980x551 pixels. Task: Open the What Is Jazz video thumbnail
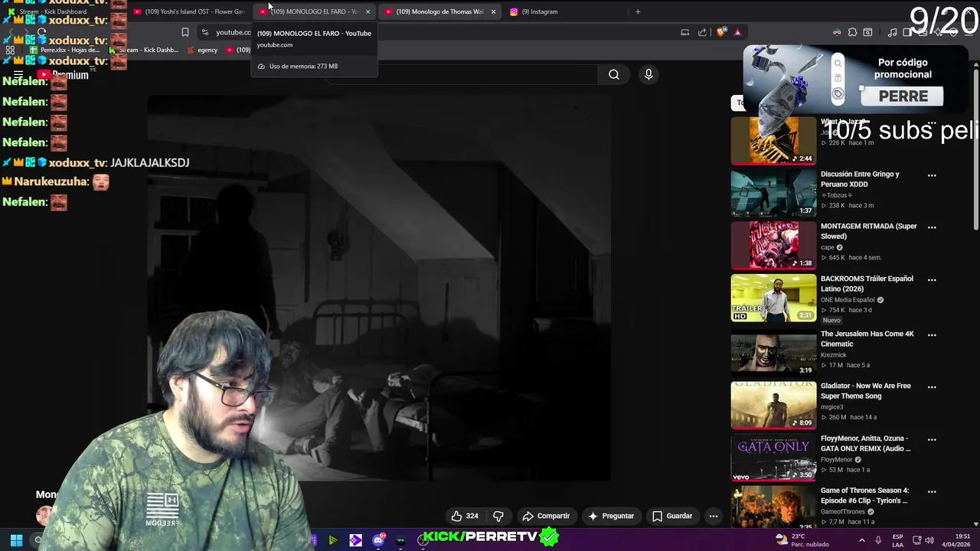coord(773,141)
